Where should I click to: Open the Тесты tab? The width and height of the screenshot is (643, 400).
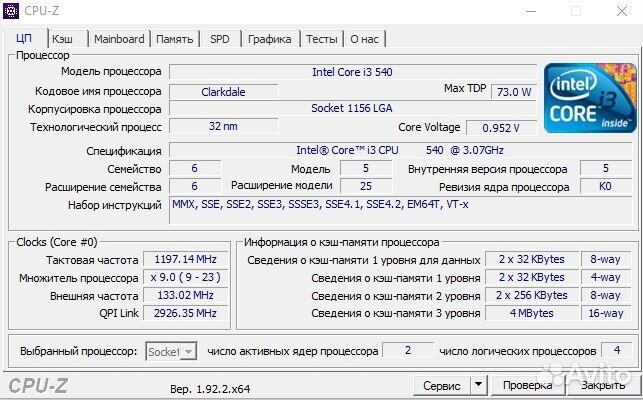pos(322,39)
